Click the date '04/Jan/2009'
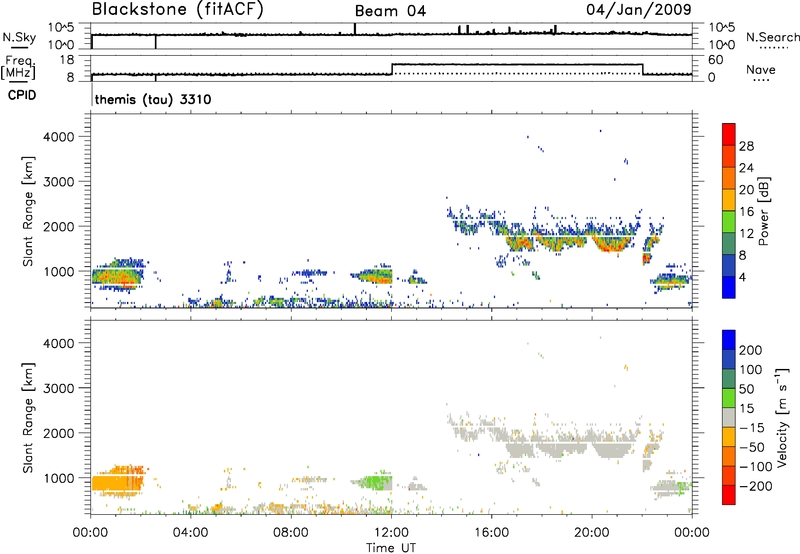Screen dimensions: 800x554 [639, 9]
